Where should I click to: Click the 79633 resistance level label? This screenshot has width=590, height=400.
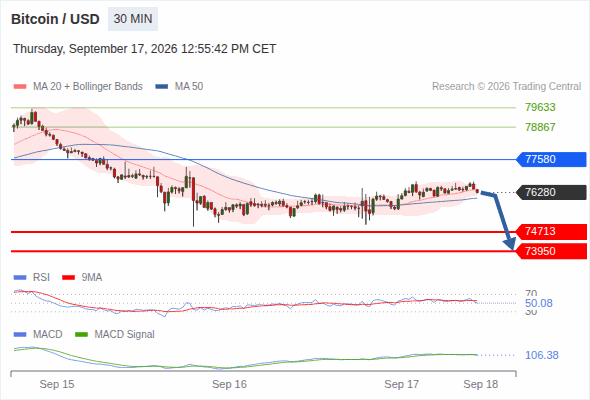[540, 107]
